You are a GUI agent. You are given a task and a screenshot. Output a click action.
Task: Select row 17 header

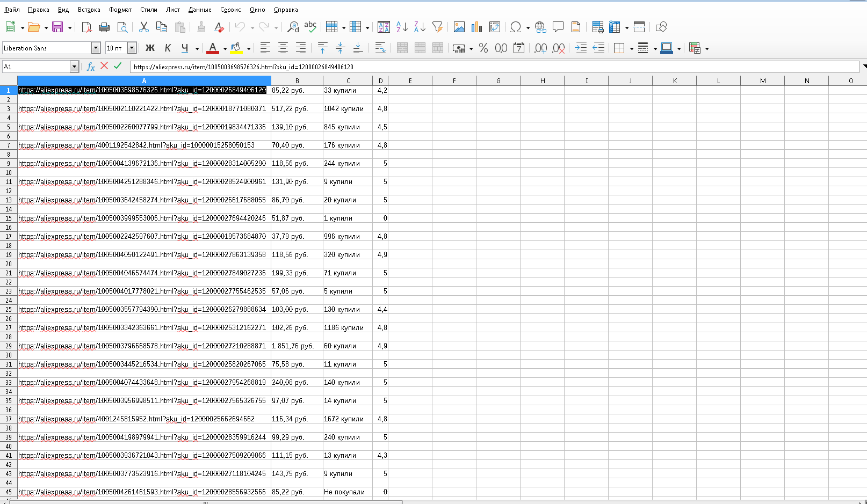coord(9,236)
